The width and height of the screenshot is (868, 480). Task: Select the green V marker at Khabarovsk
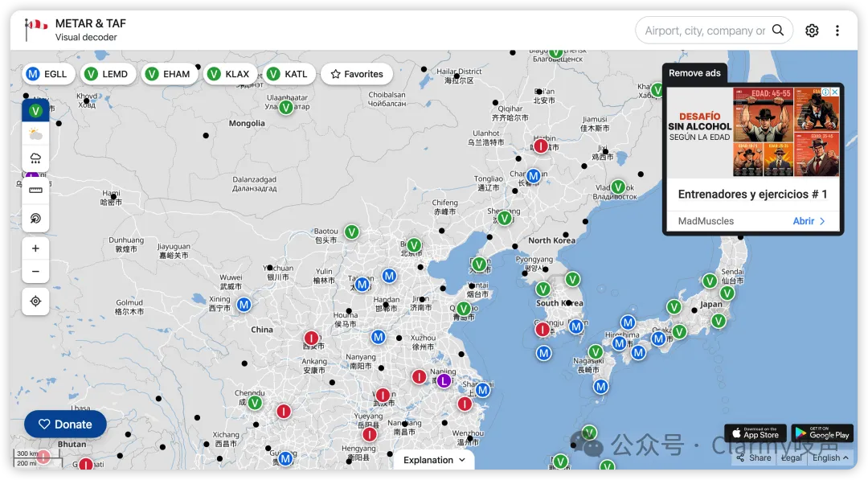[x=657, y=89]
